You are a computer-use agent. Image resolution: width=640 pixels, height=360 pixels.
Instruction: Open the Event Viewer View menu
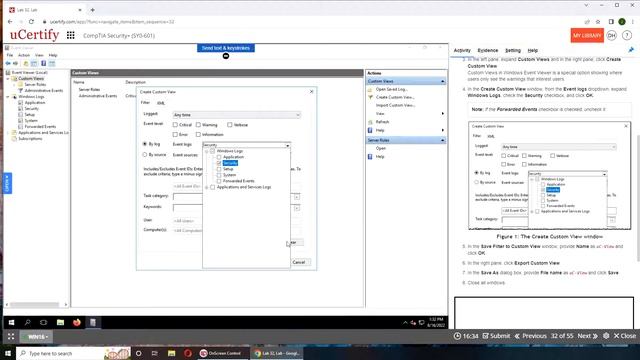pos(39,55)
